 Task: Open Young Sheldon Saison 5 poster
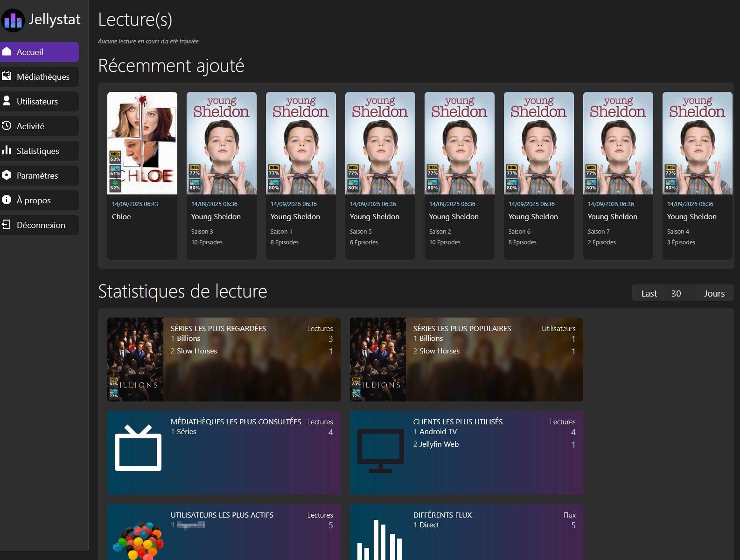pyautogui.click(x=380, y=143)
